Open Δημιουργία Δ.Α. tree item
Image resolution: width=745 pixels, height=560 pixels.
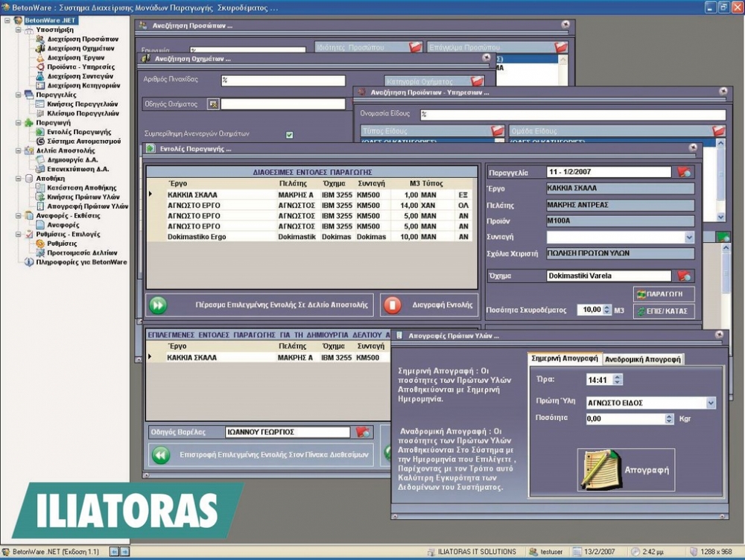click(x=72, y=159)
